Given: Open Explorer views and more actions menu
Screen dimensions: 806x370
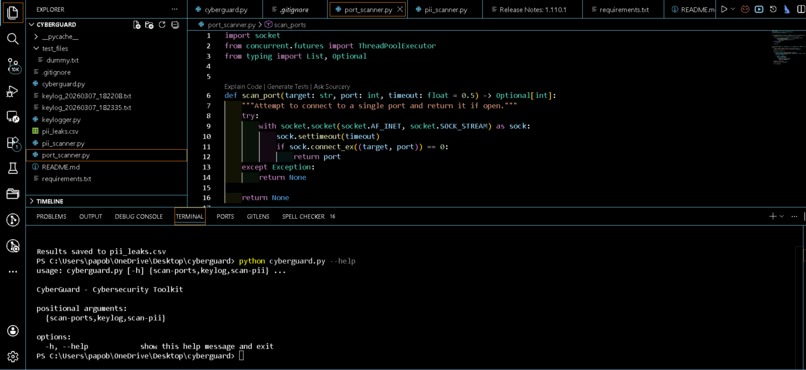Looking at the screenshot, I should 175,9.
